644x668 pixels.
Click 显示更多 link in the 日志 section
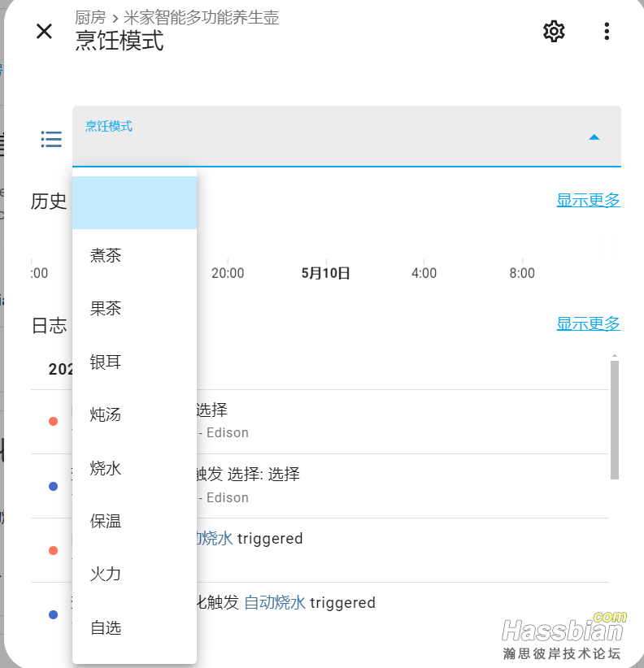588,323
